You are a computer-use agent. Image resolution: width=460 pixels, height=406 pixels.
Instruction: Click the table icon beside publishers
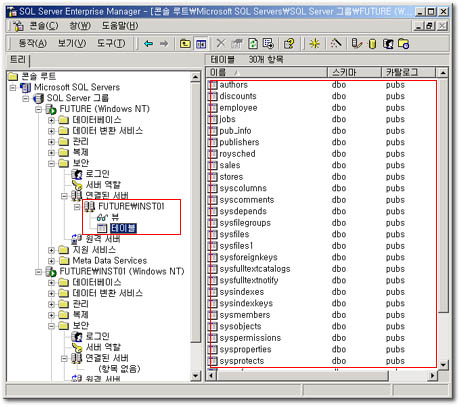(212, 142)
